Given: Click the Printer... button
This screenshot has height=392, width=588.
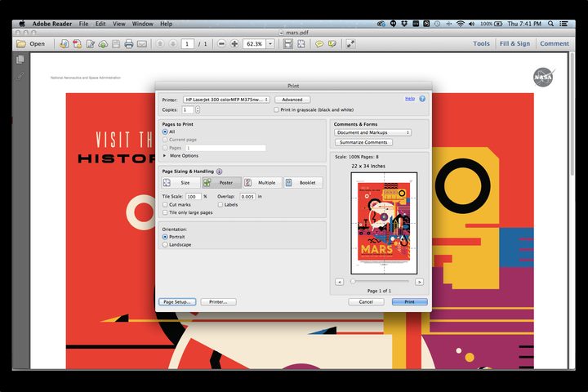Looking at the screenshot, I should (x=218, y=302).
